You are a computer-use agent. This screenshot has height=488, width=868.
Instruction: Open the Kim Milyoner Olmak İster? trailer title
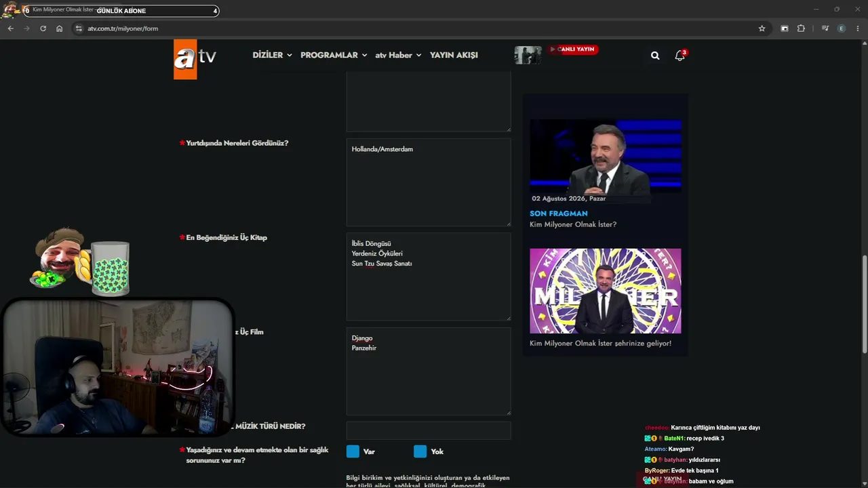click(573, 224)
